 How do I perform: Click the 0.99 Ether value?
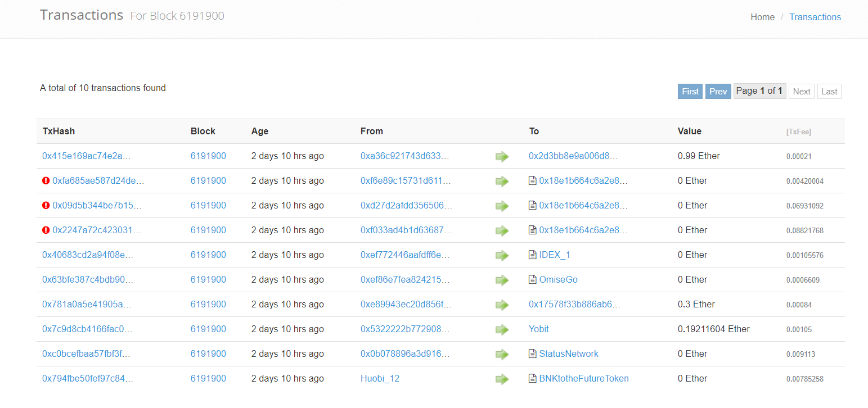coord(699,156)
